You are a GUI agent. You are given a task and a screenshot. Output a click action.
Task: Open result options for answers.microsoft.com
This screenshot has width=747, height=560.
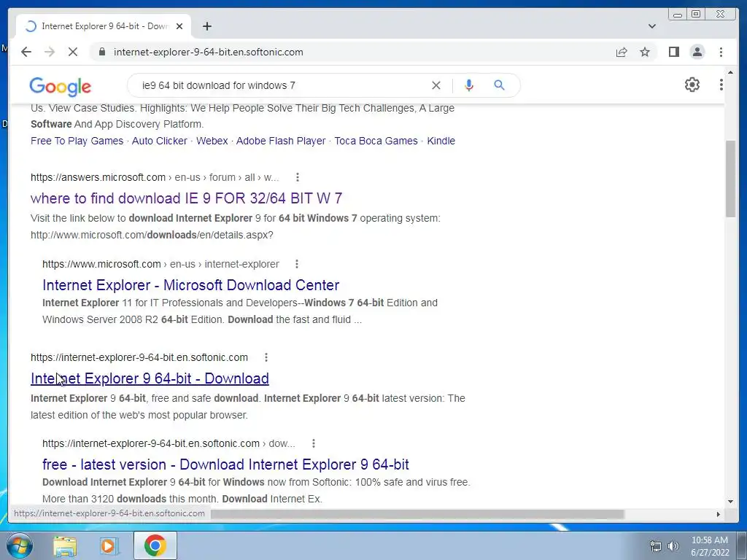click(x=298, y=177)
